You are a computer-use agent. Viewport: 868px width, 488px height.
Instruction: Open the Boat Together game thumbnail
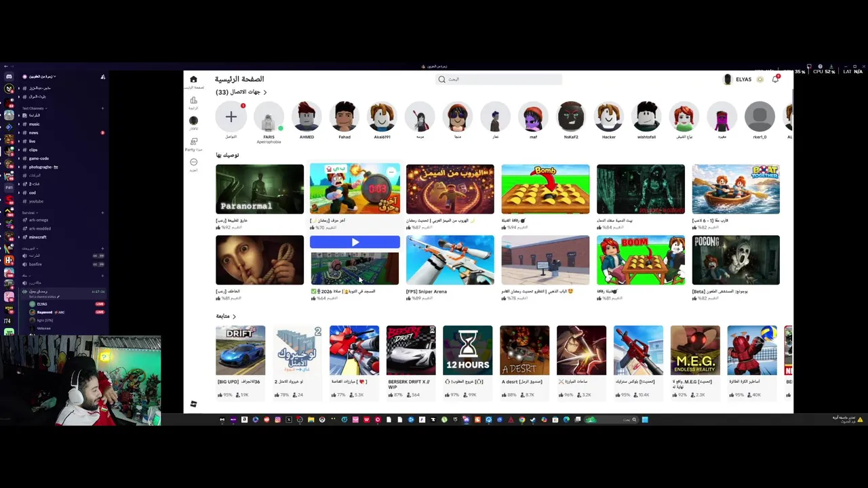point(736,189)
